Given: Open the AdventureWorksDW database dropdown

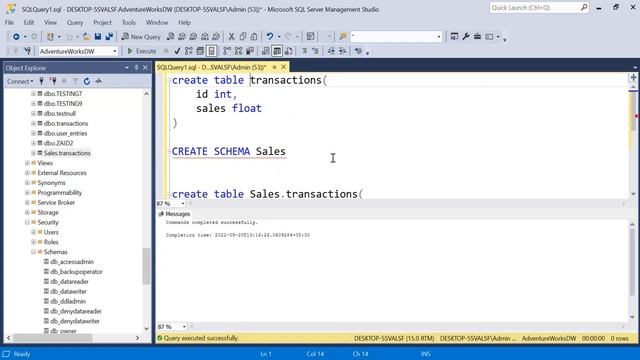Looking at the screenshot, I should (x=115, y=51).
